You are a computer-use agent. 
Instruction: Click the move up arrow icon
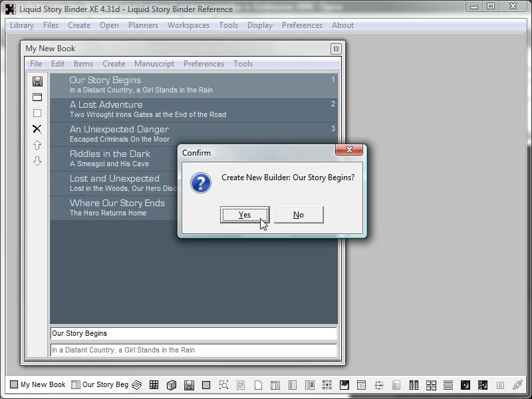click(x=37, y=145)
